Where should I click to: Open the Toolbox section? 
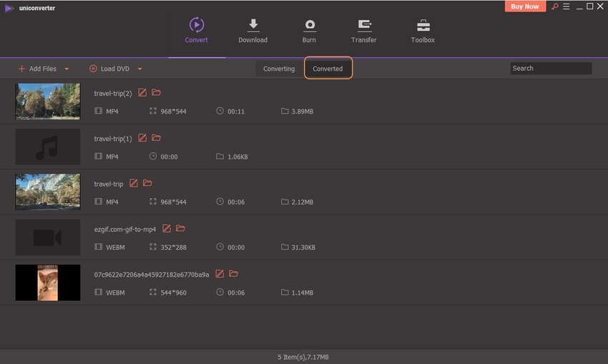click(x=423, y=31)
